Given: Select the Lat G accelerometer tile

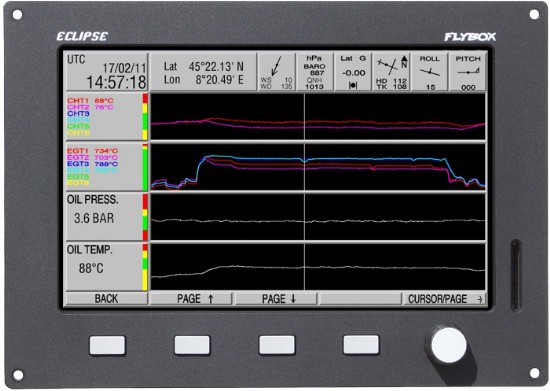Looking at the screenshot, I should (x=353, y=72).
